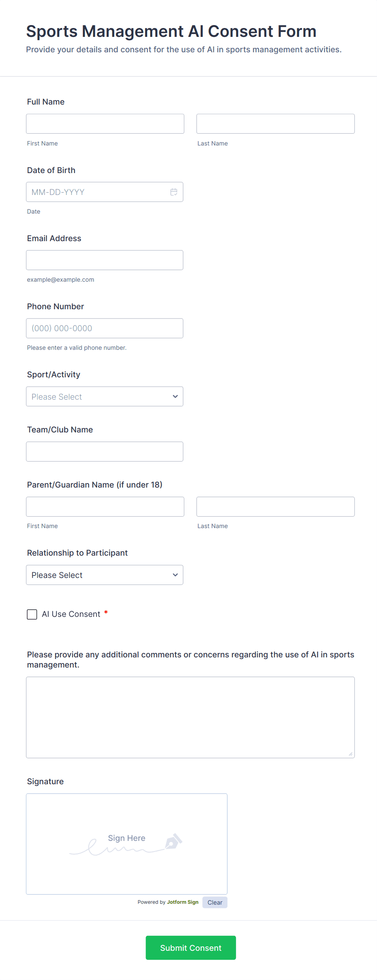Click the Full Name last name field
Screen dimensions: 377x980
275,124
